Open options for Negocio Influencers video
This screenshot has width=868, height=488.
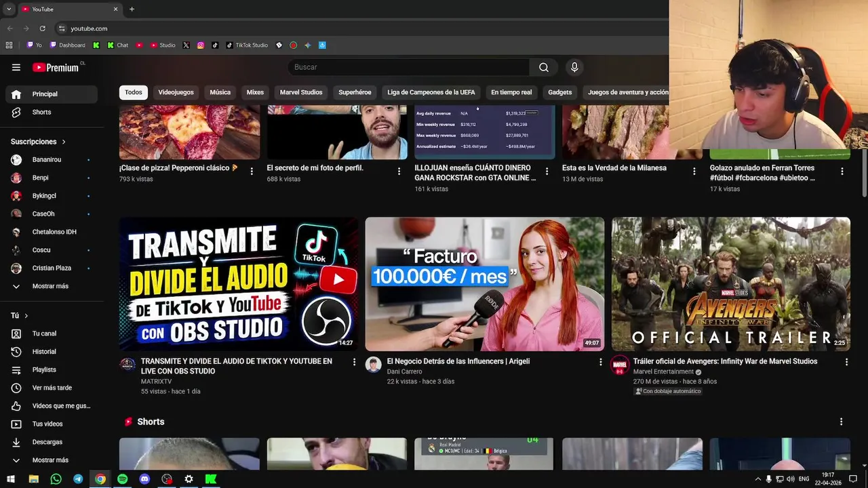pos(600,362)
